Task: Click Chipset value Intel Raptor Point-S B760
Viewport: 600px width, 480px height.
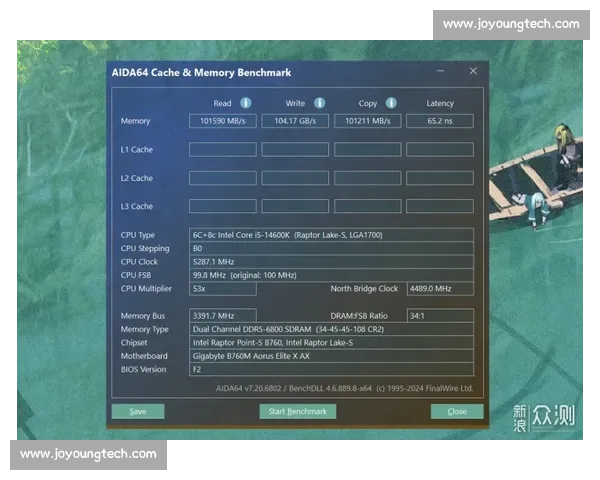Action: (x=331, y=343)
